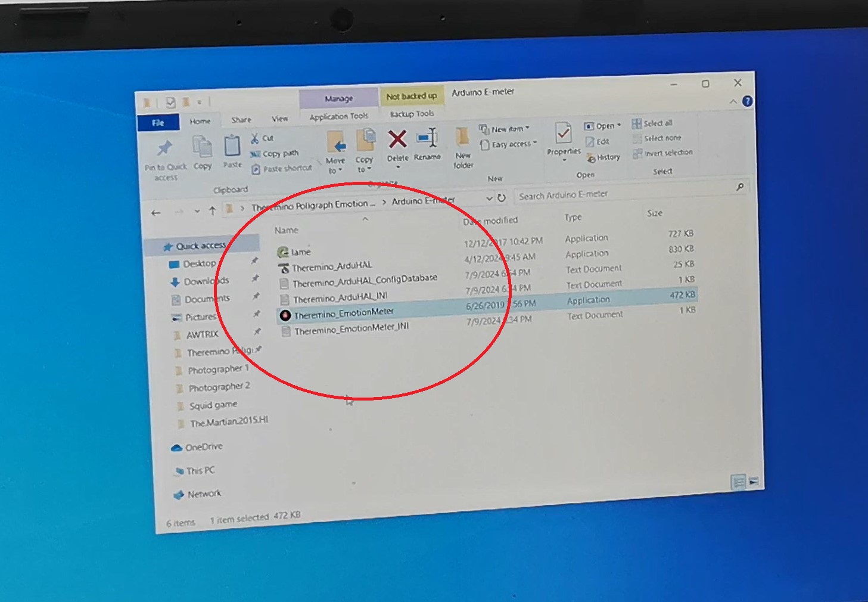868x602 pixels.
Task: Select the Theremino_ArduHAL application file
Action: point(331,266)
